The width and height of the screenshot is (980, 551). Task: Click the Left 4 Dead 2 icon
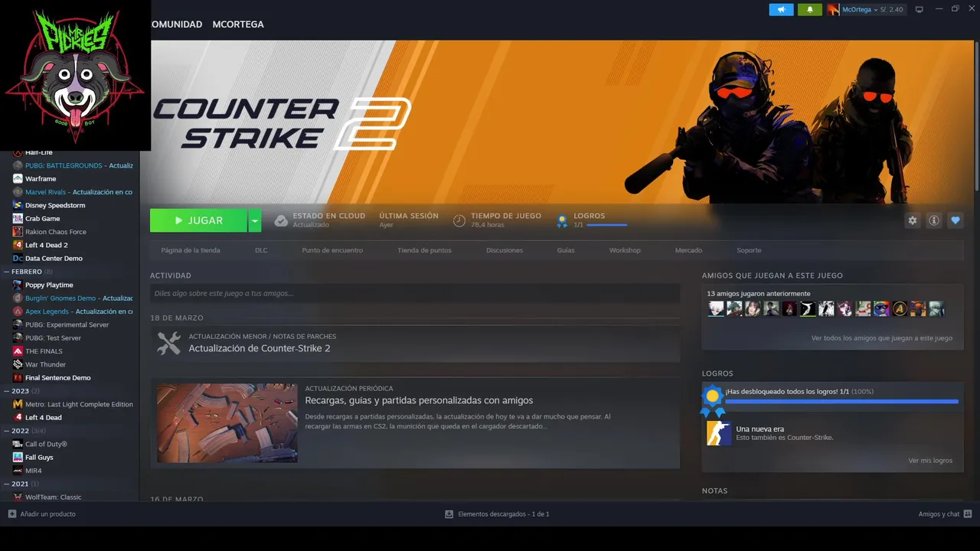tap(18, 245)
